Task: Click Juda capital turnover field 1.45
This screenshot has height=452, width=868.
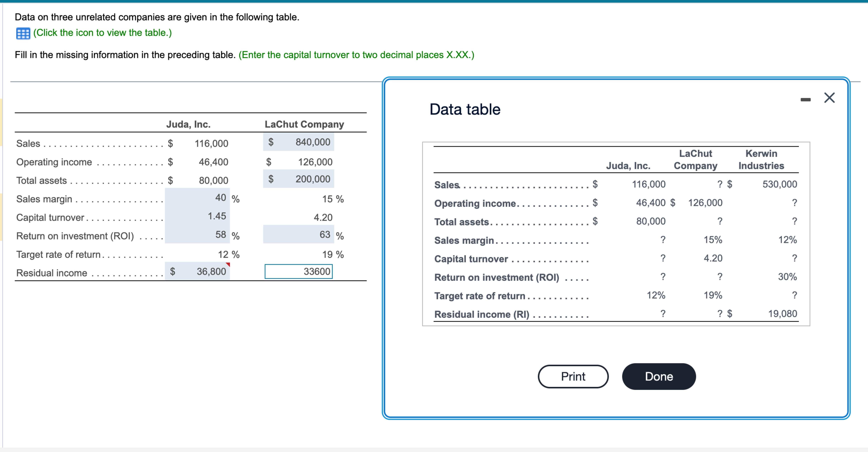Action: (197, 216)
